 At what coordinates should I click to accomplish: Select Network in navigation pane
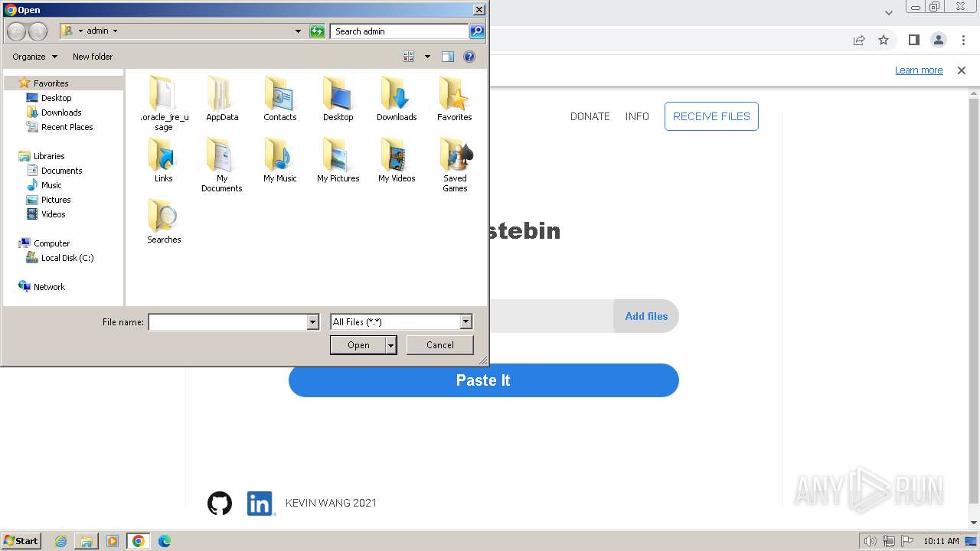[x=49, y=287]
